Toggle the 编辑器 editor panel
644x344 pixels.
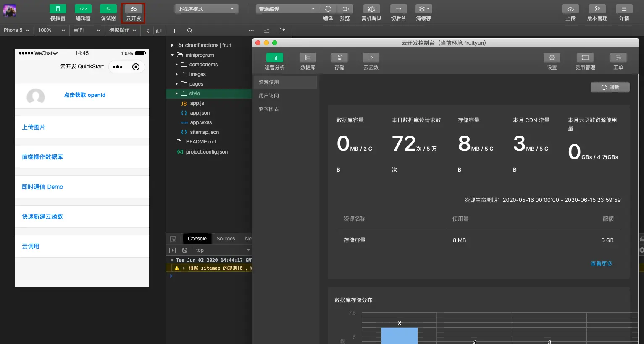point(83,9)
